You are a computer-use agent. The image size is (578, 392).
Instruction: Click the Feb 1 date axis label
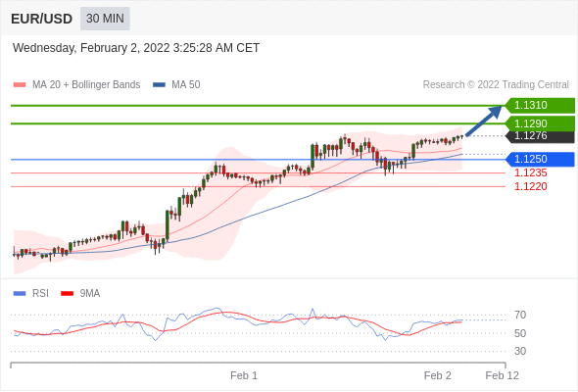coord(244,375)
